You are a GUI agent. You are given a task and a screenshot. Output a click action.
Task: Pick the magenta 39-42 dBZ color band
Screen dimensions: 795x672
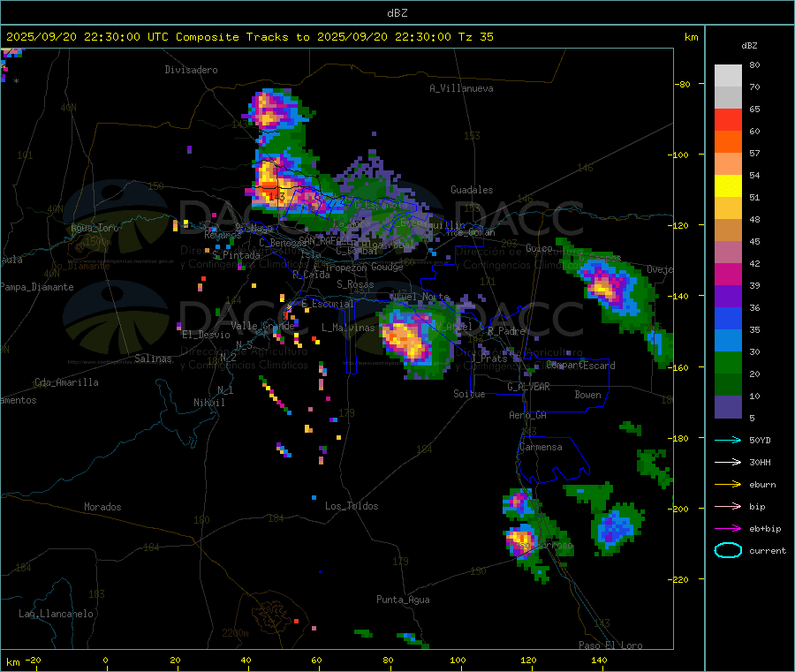728,274
